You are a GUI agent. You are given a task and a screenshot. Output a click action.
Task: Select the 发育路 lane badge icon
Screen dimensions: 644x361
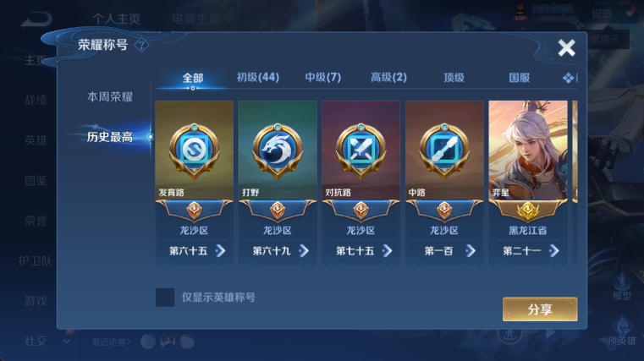click(194, 150)
